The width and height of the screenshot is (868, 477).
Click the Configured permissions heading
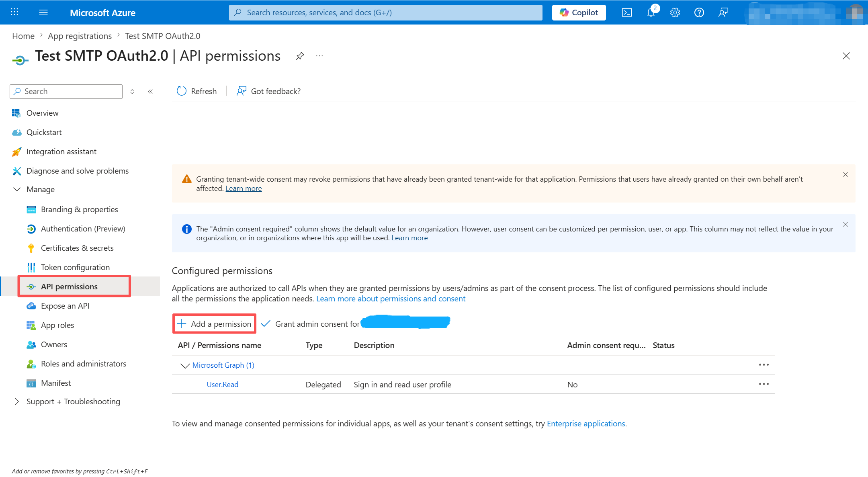[222, 271]
